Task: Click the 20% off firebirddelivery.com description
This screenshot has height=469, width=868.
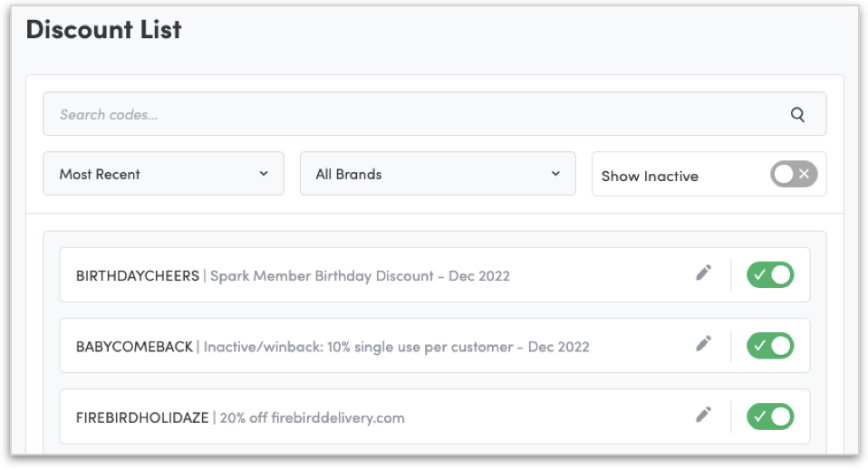Action: click(312, 418)
